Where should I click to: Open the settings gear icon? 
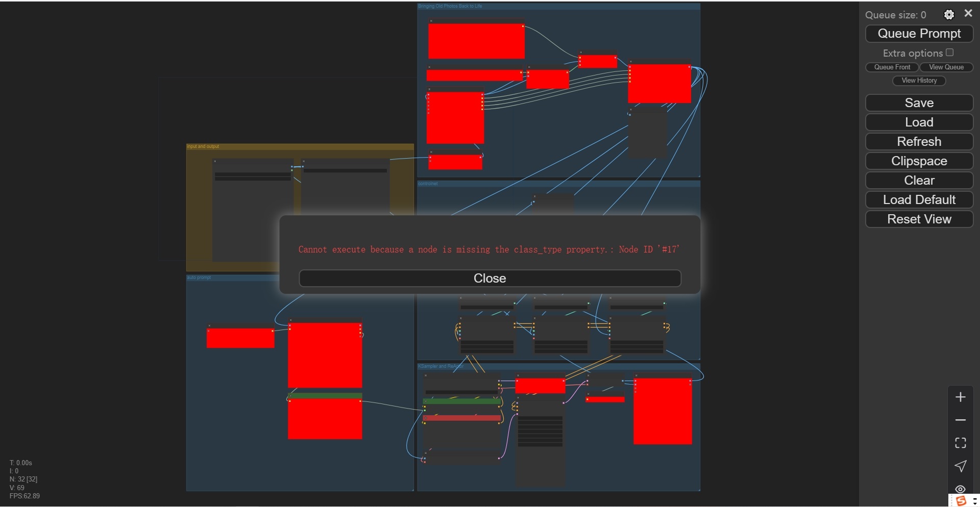(x=949, y=15)
